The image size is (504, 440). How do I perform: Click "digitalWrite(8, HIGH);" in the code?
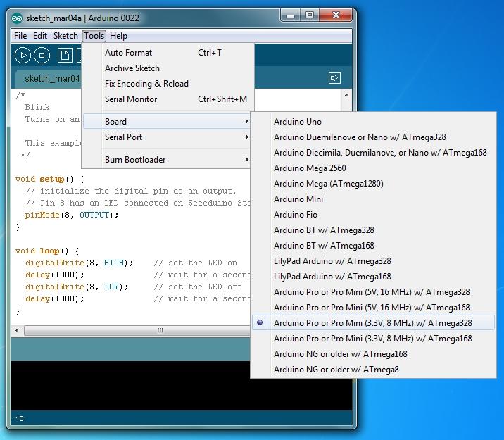coord(79,263)
